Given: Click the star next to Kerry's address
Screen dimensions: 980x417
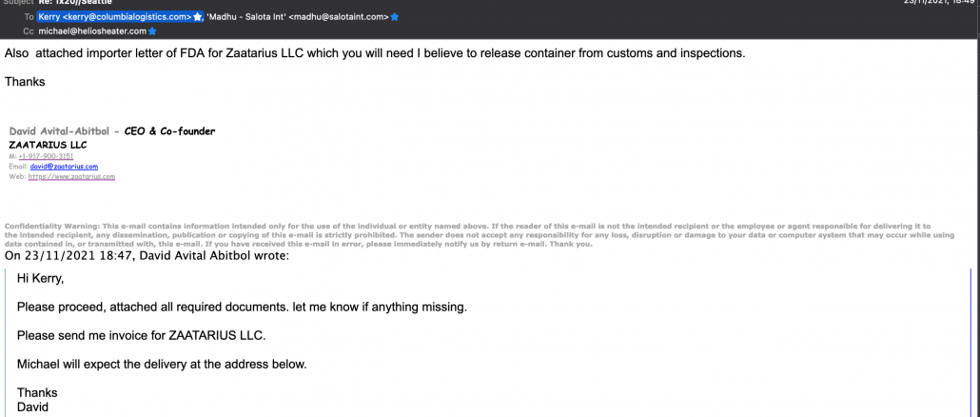Looking at the screenshot, I should tap(198, 17).
